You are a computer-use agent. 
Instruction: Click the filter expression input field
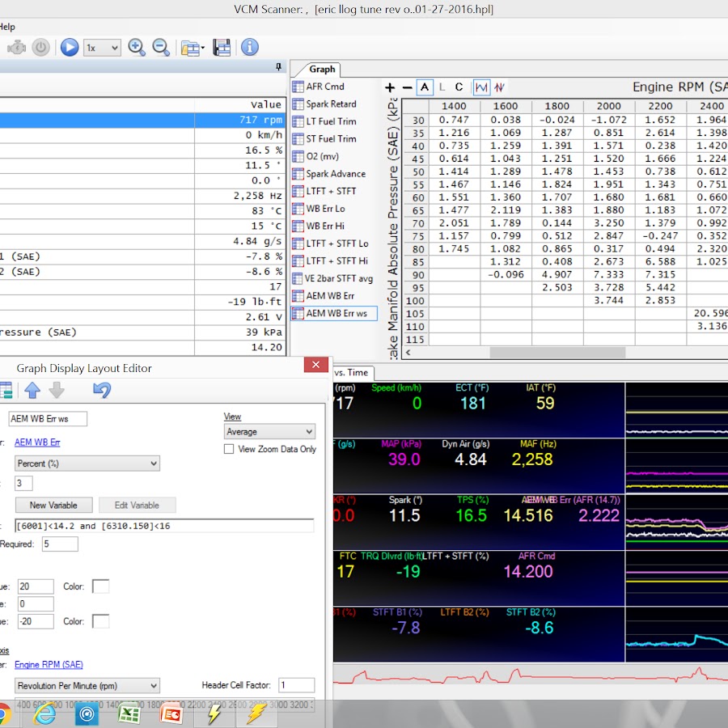coord(164,526)
